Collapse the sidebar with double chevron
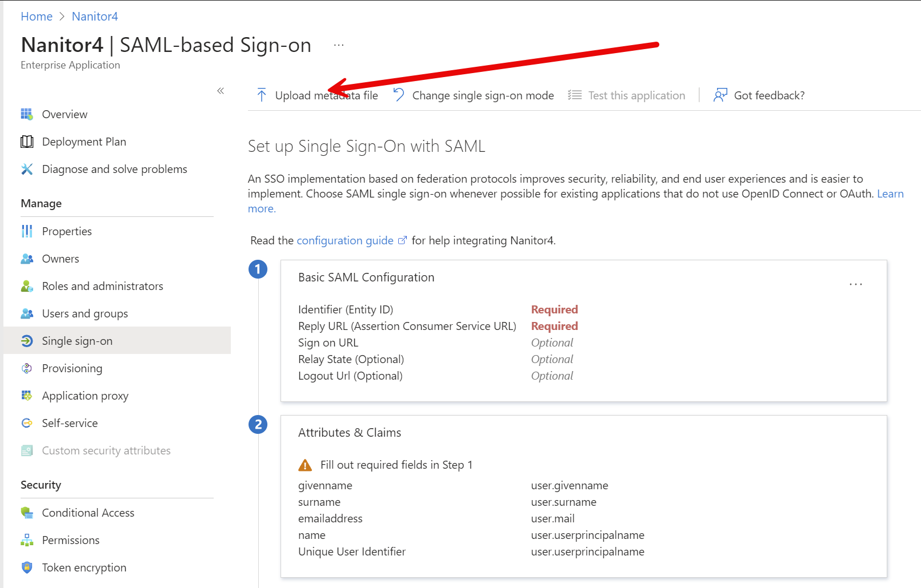 (221, 91)
